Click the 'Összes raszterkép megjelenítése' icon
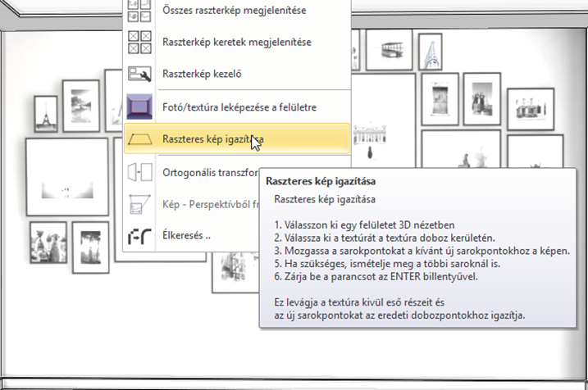The image size is (588, 390). [x=139, y=11]
